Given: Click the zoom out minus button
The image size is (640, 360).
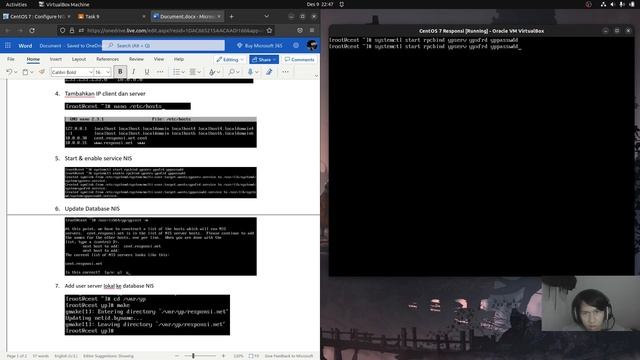Looking at the screenshot, I should point(177,356).
